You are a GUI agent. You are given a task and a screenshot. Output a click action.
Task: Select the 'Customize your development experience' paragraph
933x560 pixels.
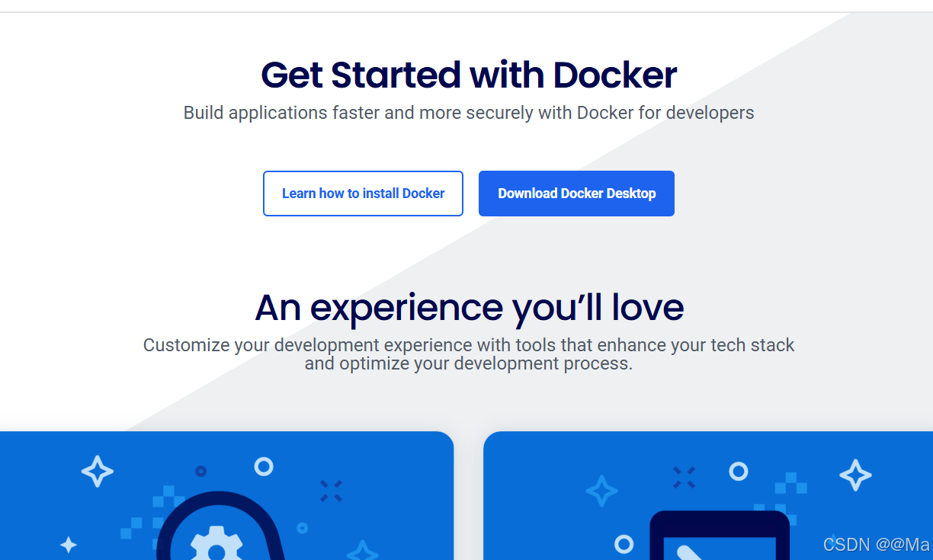[469, 354]
